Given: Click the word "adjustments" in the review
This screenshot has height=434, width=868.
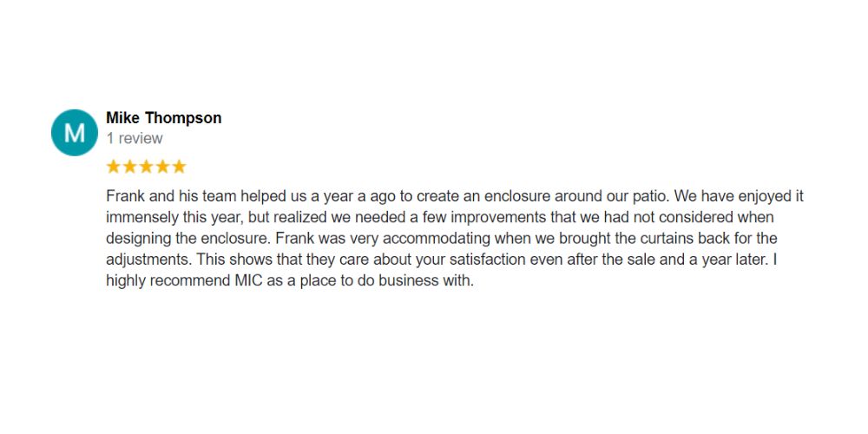Looking at the screenshot, I should coord(148,259).
